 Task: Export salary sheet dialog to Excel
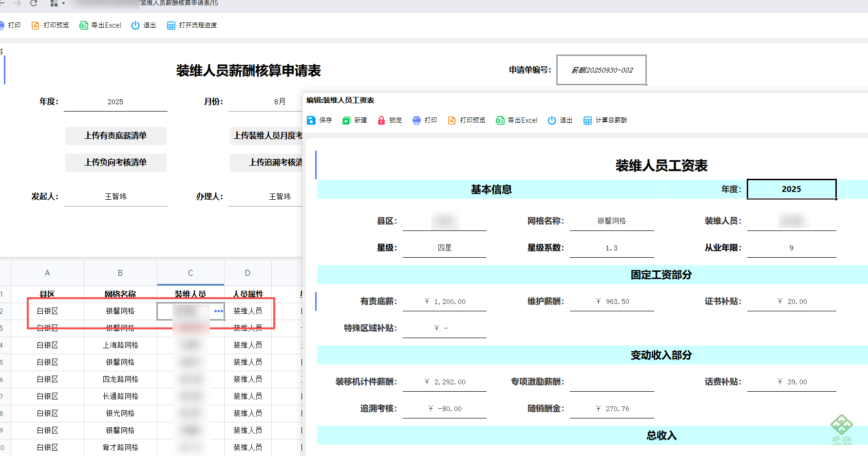[x=517, y=120]
